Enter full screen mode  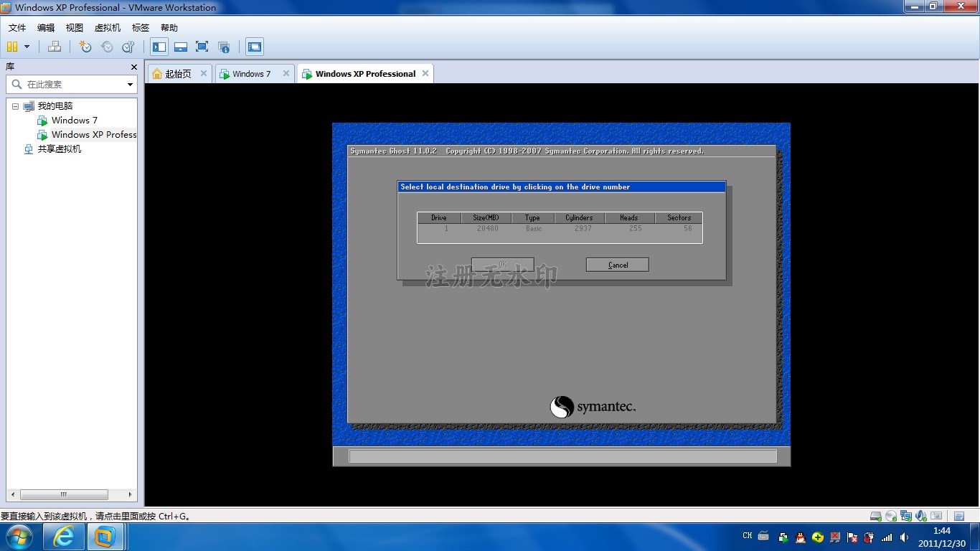[202, 47]
